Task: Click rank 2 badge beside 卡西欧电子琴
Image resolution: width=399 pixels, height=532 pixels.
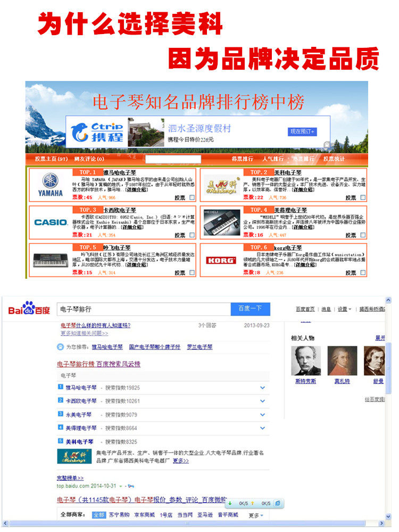Action: pyautogui.click(x=61, y=400)
